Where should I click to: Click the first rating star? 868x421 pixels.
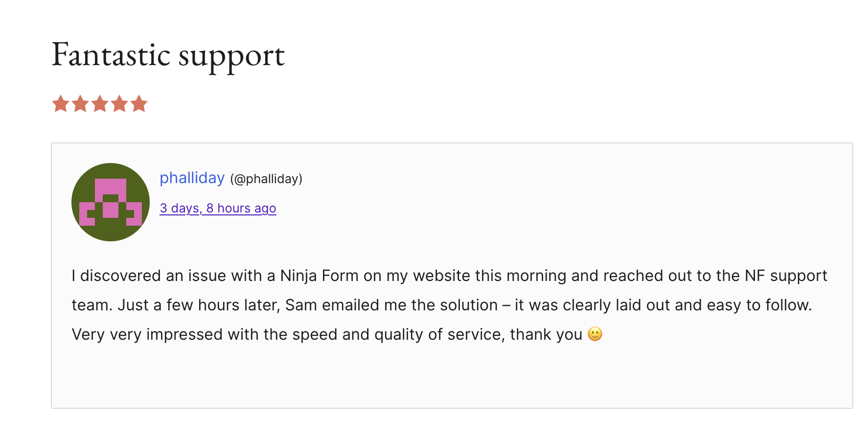61,104
